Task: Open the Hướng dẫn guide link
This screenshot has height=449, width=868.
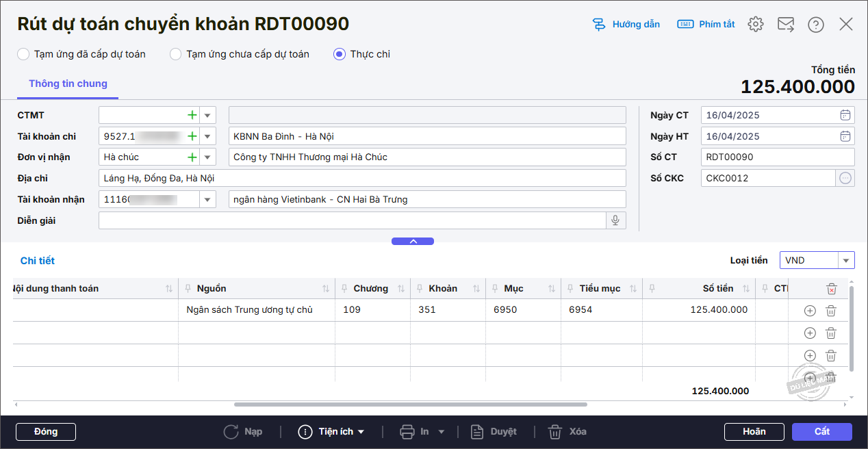Action: point(626,25)
